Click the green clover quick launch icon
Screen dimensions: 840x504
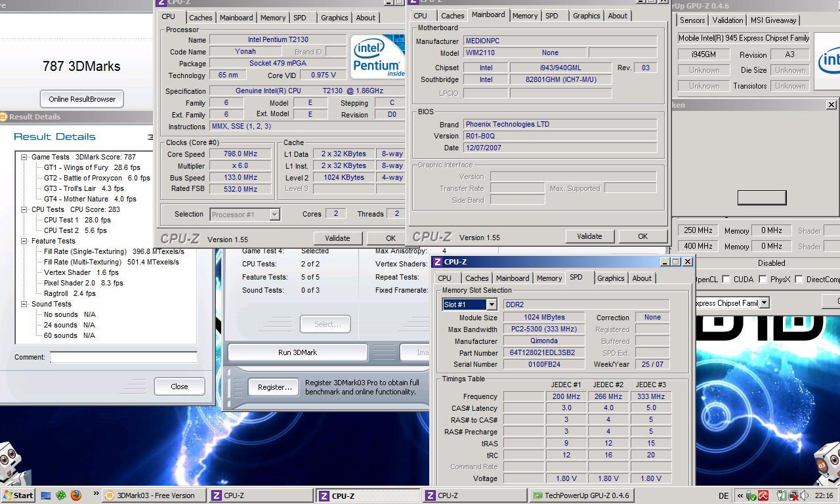[x=61, y=495]
